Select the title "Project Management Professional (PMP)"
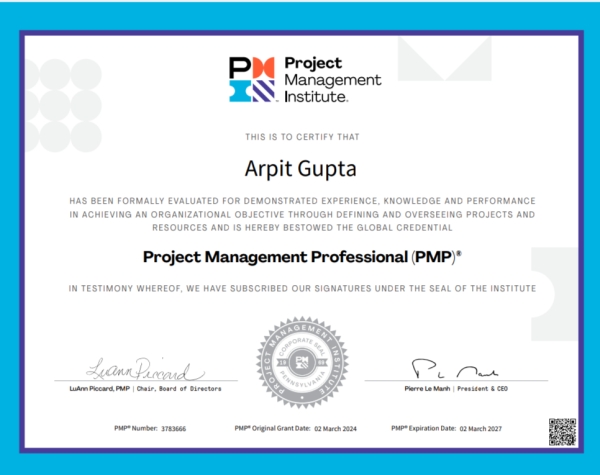Screen dimensions: 600x475 tap(302, 257)
